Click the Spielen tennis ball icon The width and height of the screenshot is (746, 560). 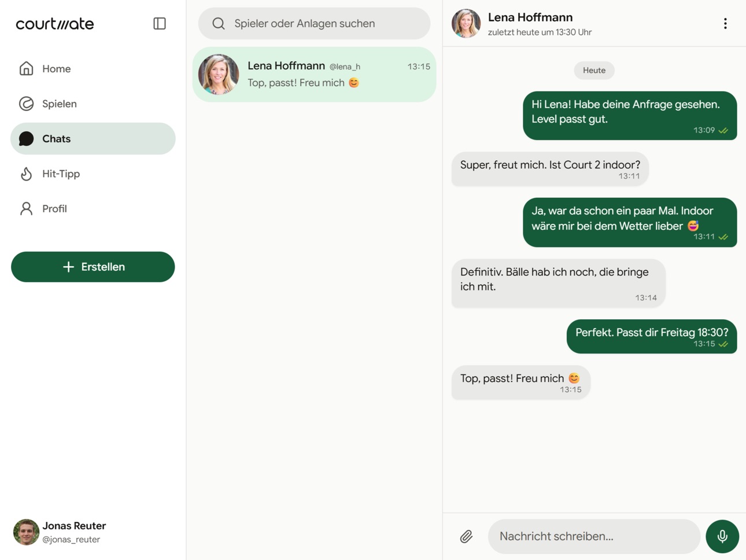[x=26, y=104]
